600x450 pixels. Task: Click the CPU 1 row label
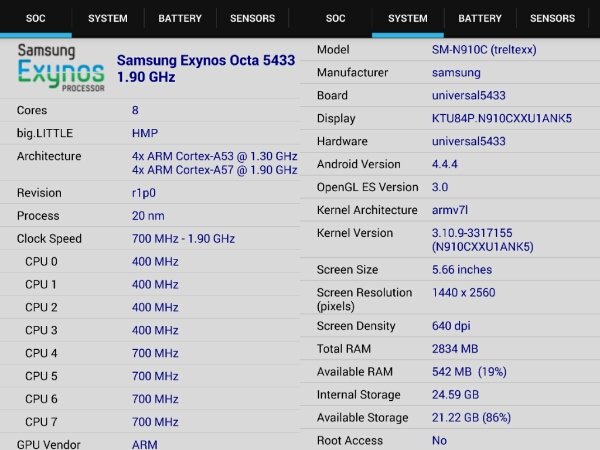coord(41,285)
